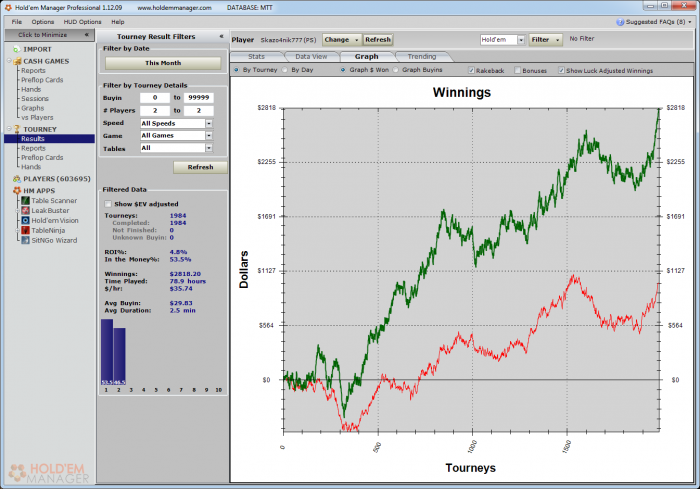Open Hold'em Vision app icon
700x489 pixels.
coord(25,220)
